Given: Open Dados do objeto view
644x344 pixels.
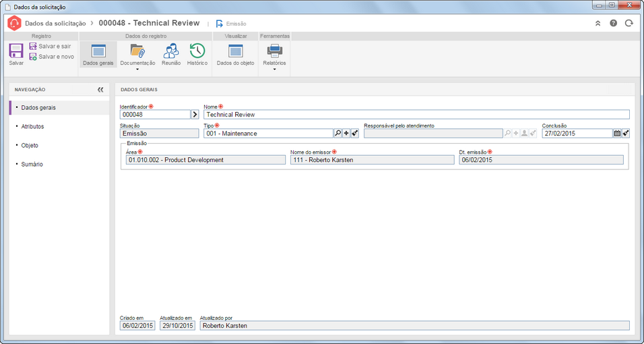Looking at the screenshot, I should point(236,55).
